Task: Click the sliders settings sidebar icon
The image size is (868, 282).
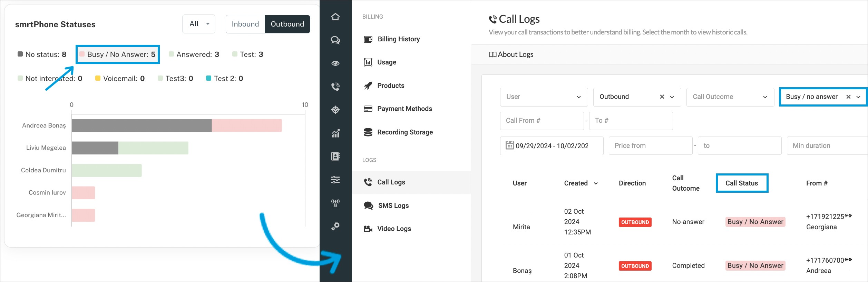Action: click(x=335, y=180)
